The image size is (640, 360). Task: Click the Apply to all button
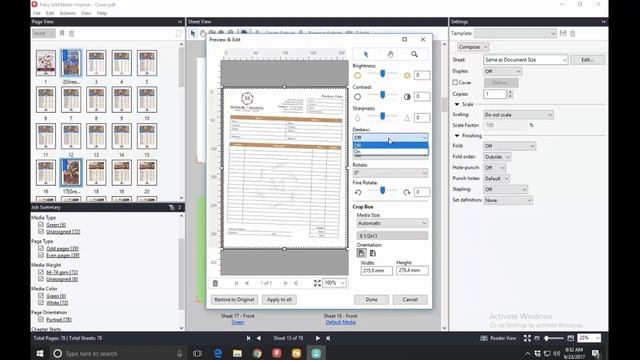pos(279,300)
